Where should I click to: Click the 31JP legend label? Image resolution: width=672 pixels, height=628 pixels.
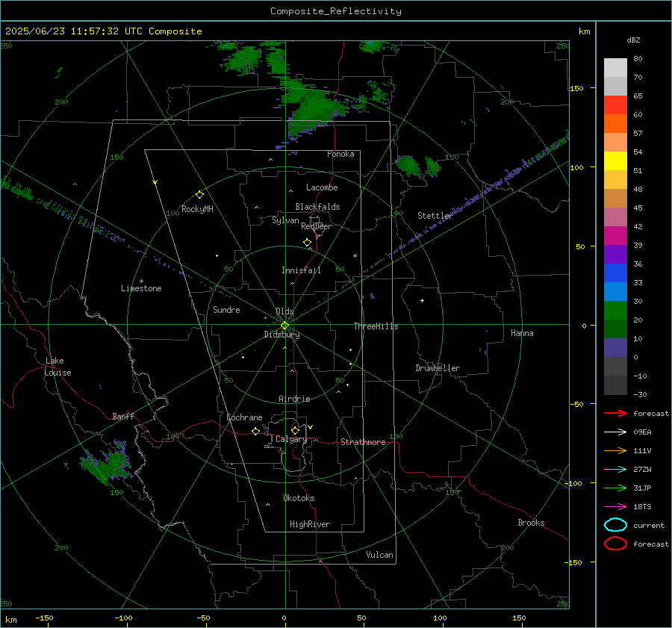pyautogui.click(x=642, y=488)
